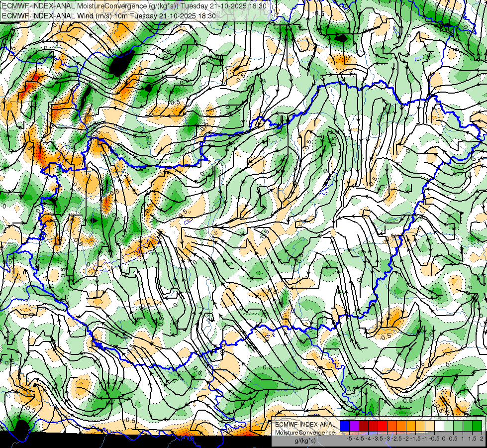The image size is (487, 448).
Task: Click the legend tick value -5
Action: pyautogui.click(x=349, y=439)
